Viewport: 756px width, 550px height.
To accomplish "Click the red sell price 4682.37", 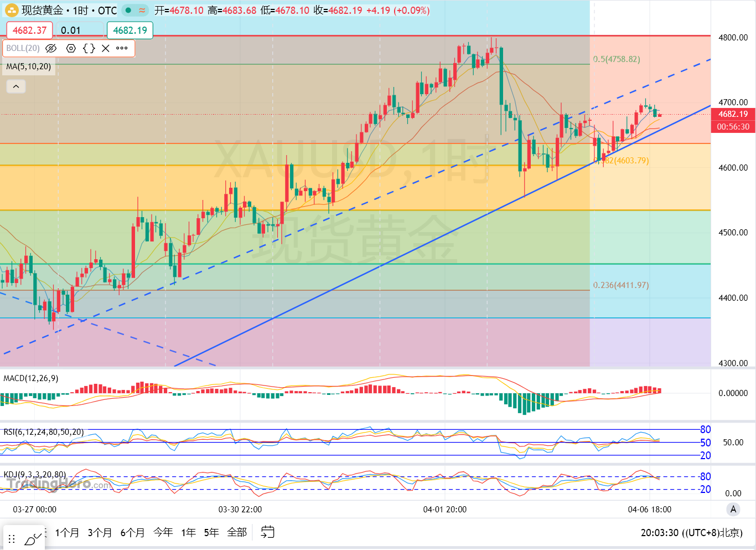I will coord(29,30).
